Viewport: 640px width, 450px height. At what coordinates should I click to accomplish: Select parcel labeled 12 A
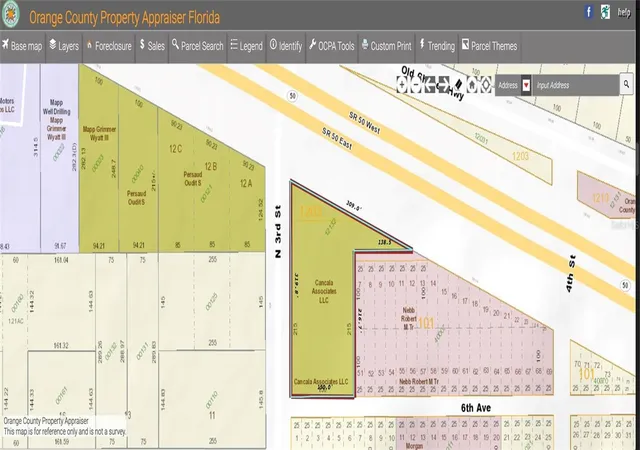[246, 184]
